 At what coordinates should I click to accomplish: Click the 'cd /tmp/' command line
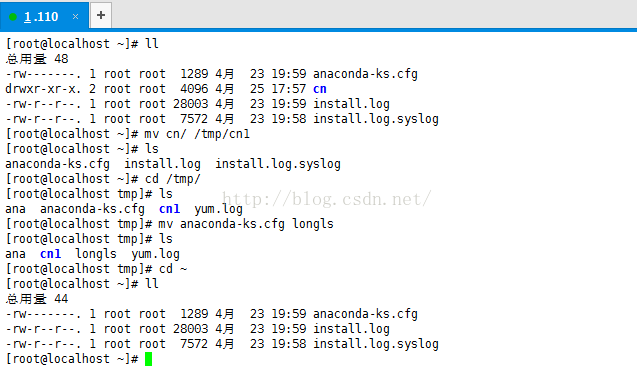(x=103, y=179)
